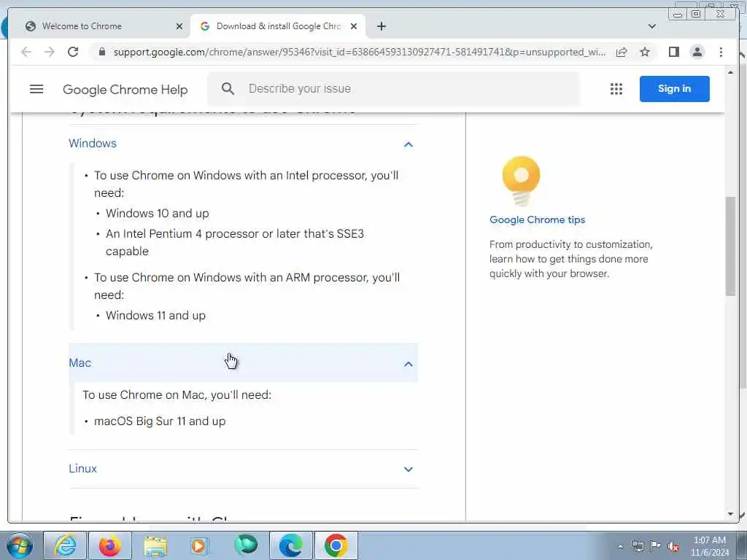Image resolution: width=747 pixels, height=560 pixels.
Task: Click the scrollbar down arrow
Action: 731,514
